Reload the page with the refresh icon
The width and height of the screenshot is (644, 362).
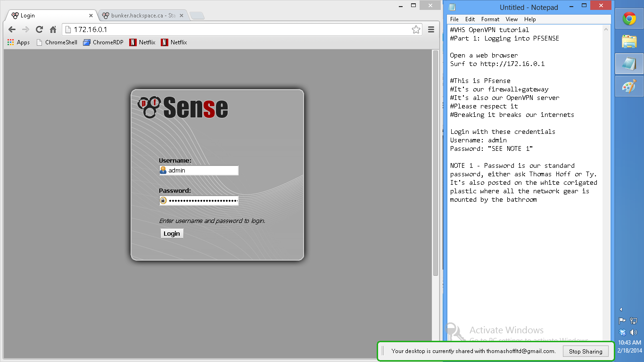[40, 30]
